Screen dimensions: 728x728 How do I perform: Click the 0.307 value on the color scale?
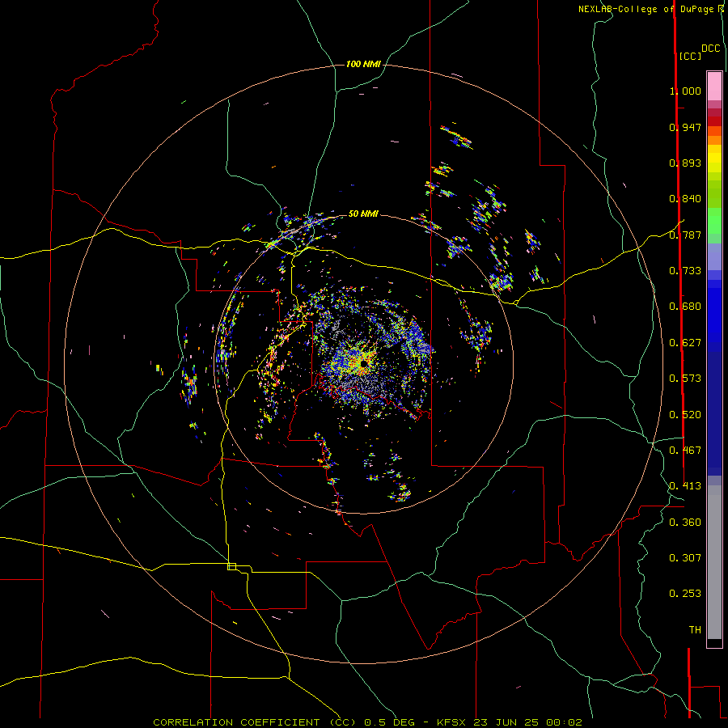point(685,558)
